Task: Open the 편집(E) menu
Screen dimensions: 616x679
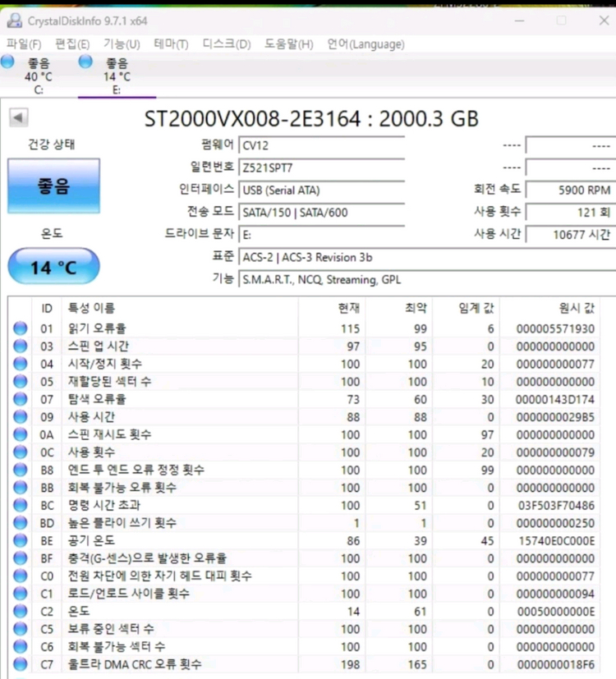Action: pyautogui.click(x=72, y=44)
